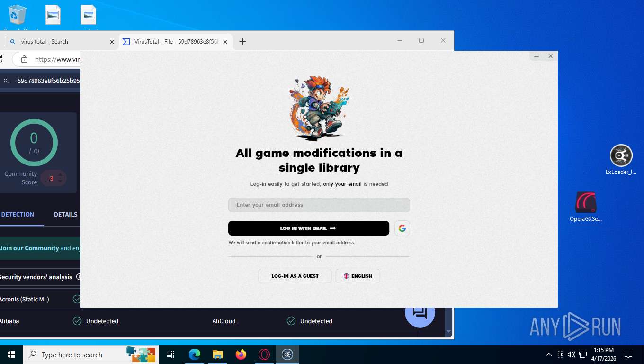This screenshot has height=364, width=644.
Task: Click the Acronis (Static ML) vendor row
Action: (x=40, y=300)
